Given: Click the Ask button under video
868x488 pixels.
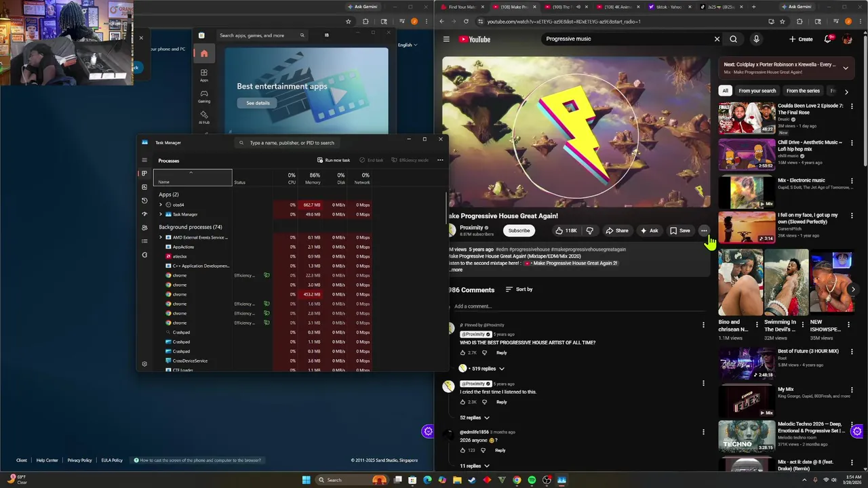Looking at the screenshot, I should click(649, 230).
